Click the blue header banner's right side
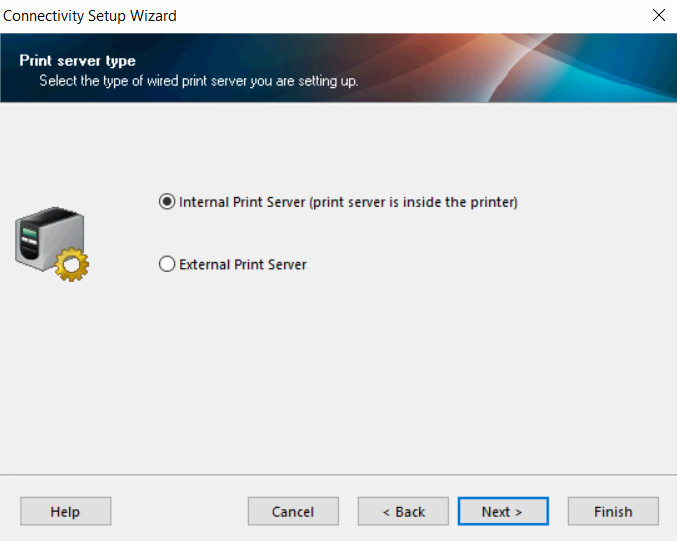 (x=560, y=68)
